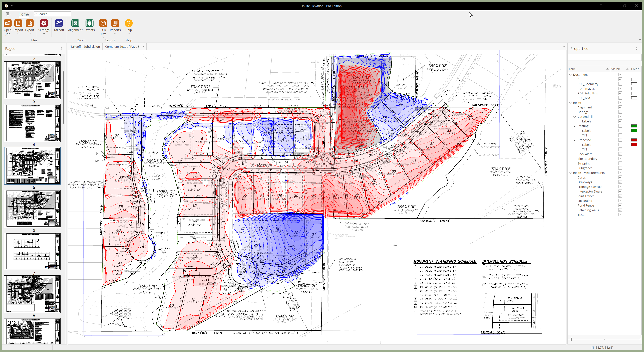Select the Home ribbon tab
This screenshot has height=352, width=644.
(x=24, y=14)
